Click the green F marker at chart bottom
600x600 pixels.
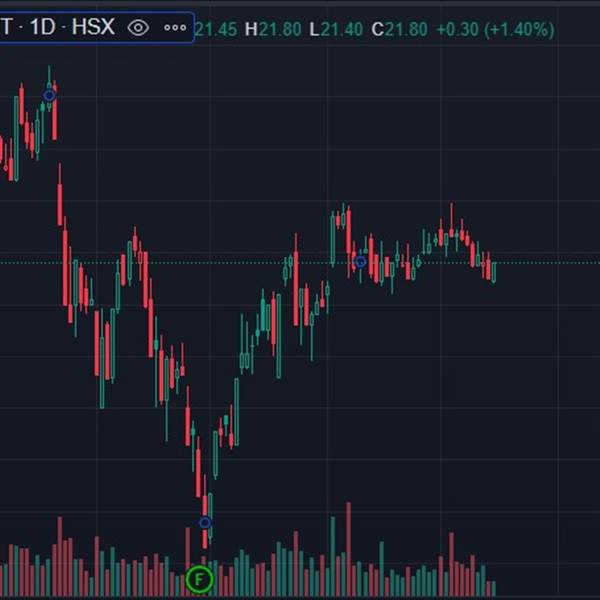pyautogui.click(x=199, y=579)
